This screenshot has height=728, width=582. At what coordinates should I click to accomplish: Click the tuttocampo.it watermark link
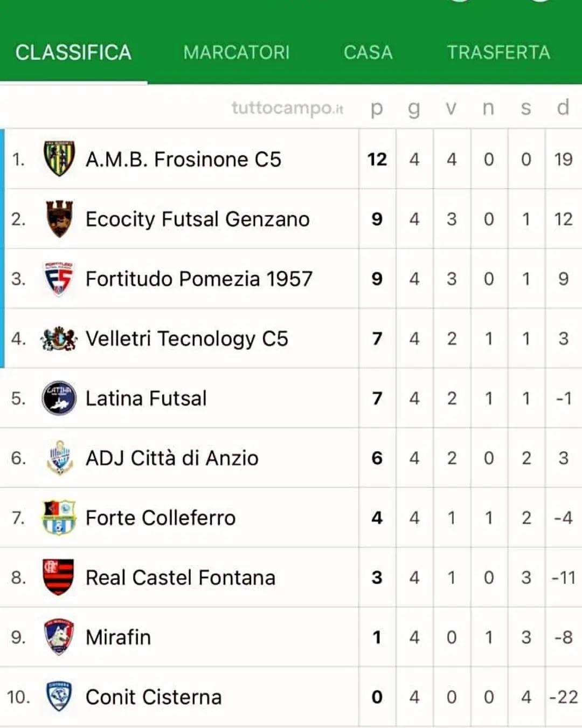tap(287, 108)
